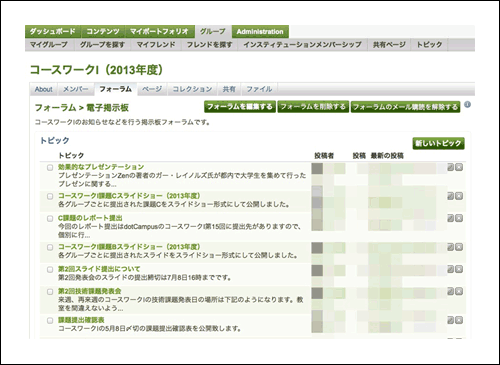Open topic 効果的なプレゼンテーション
500x365 pixels.
pos(101,167)
